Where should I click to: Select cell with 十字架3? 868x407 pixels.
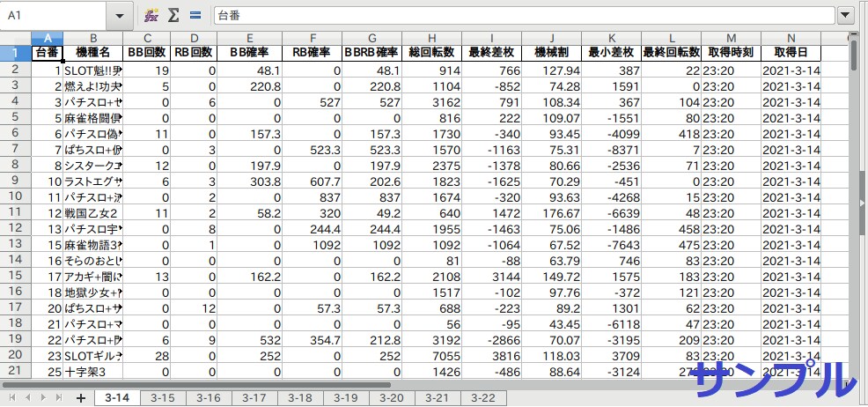tap(93, 372)
